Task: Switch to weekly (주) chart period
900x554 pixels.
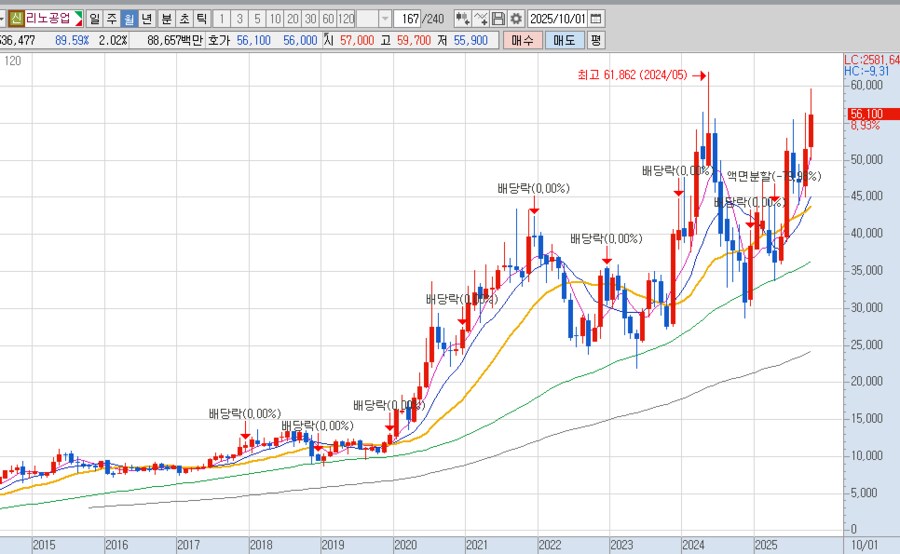Action: 111,19
